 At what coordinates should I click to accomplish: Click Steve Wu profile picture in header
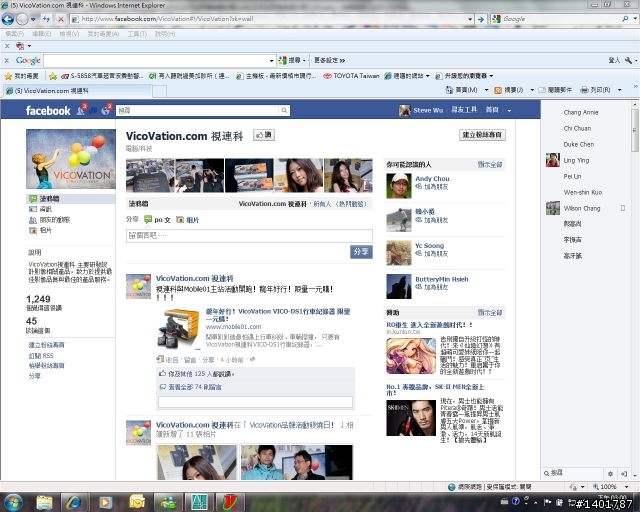point(404,110)
